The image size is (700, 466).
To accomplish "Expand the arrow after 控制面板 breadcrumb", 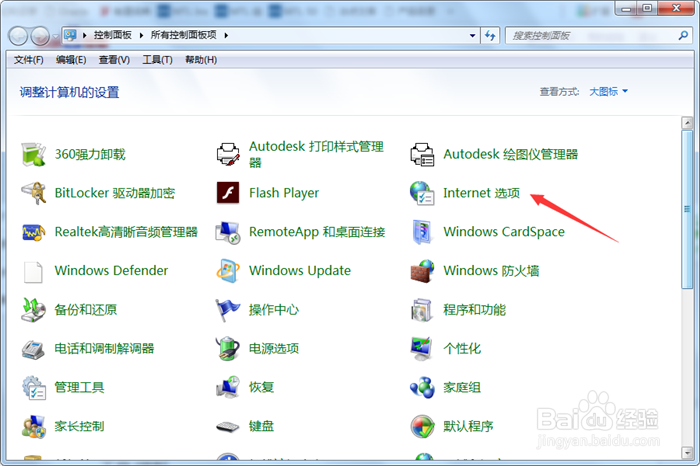I will tap(141, 35).
